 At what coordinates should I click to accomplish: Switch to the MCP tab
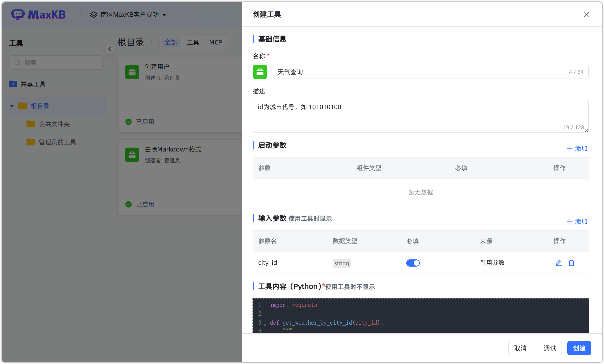(x=215, y=42)
